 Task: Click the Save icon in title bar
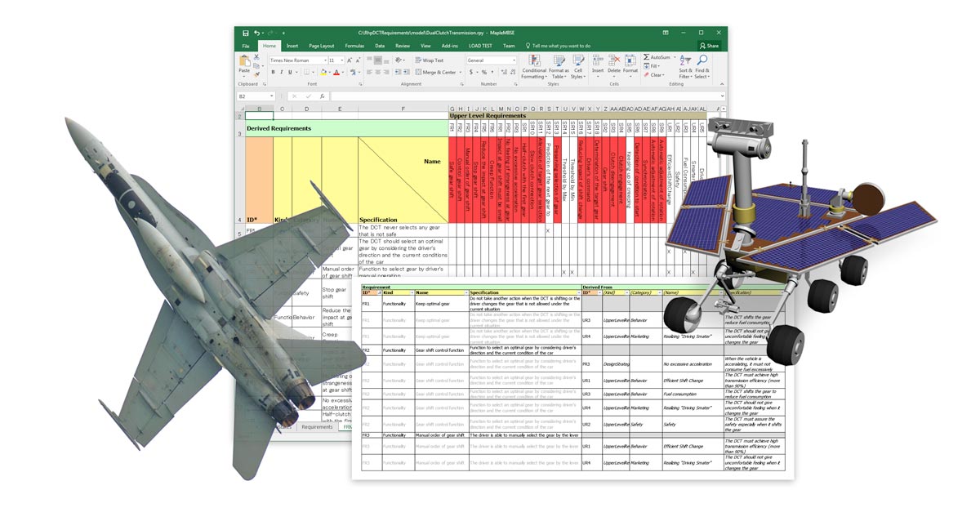245,33
